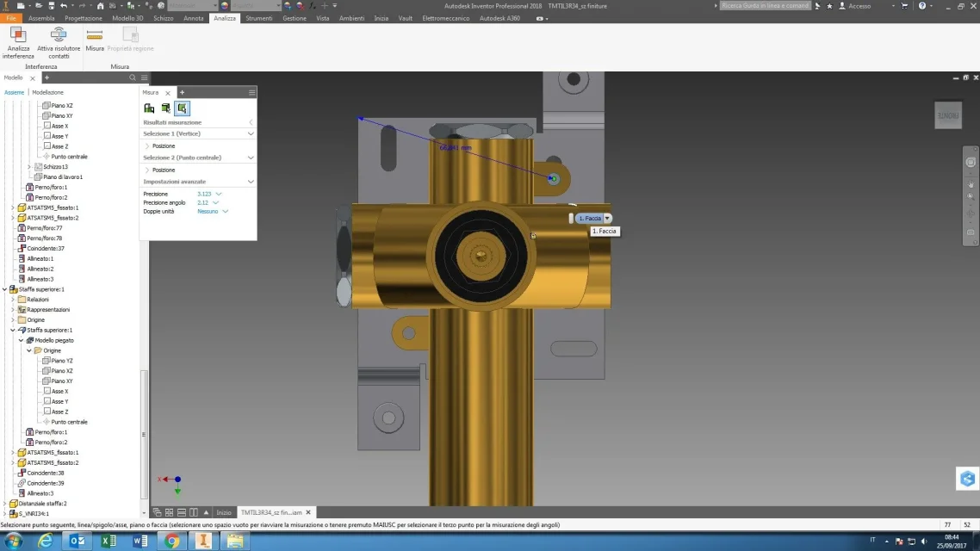This screenshot has height=551, width=980.
Task: Open the Analizza interferenza tool
Action: click(18, 43)
